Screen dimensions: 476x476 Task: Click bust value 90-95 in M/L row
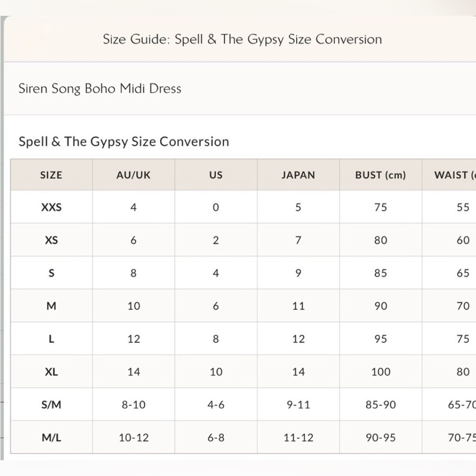(381, 437)
